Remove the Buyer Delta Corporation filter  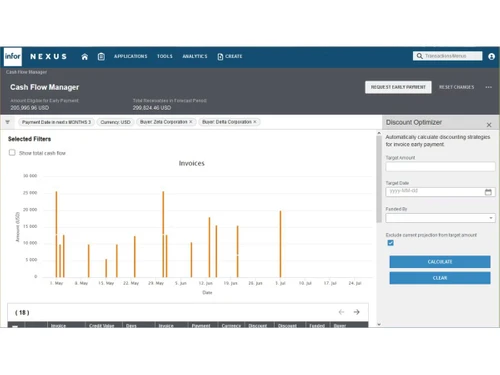(255, 122)
